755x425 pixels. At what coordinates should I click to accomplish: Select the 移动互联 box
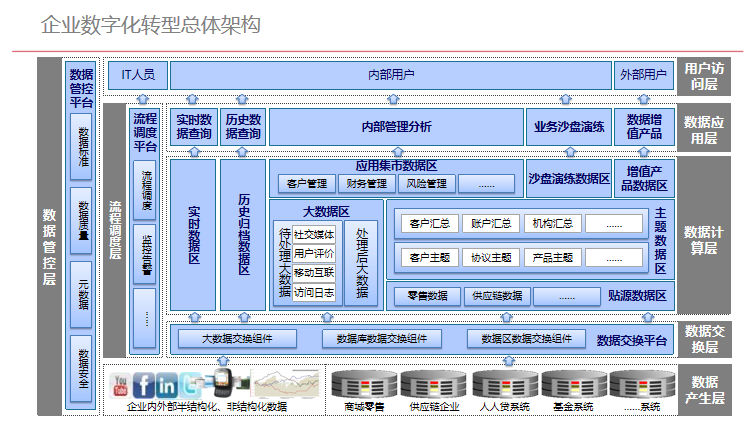pos(313,273)
